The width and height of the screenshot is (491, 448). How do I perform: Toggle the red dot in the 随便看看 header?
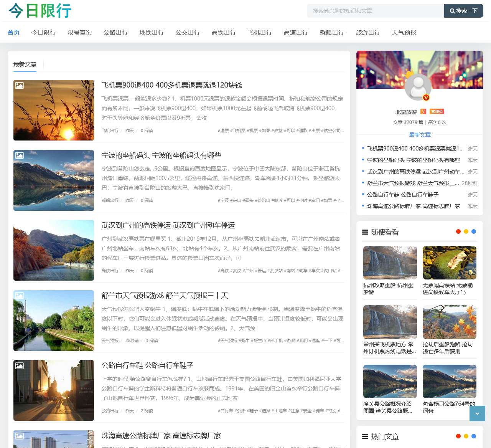point(458,231)
